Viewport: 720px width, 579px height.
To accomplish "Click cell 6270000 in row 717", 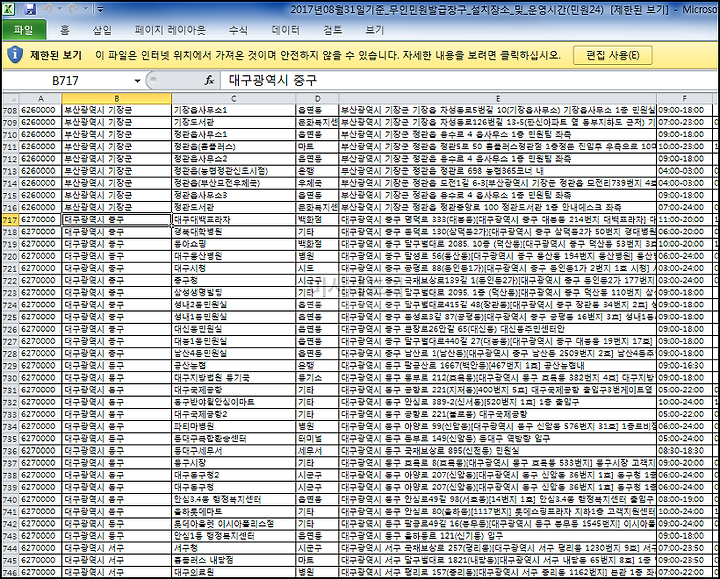I will click(40, 220).
